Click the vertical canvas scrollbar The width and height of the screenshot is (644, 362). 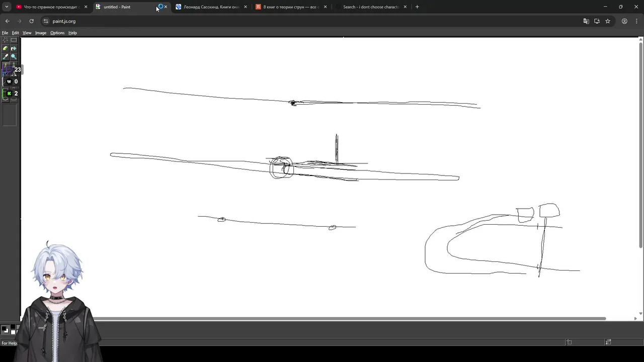coord(640,146)
